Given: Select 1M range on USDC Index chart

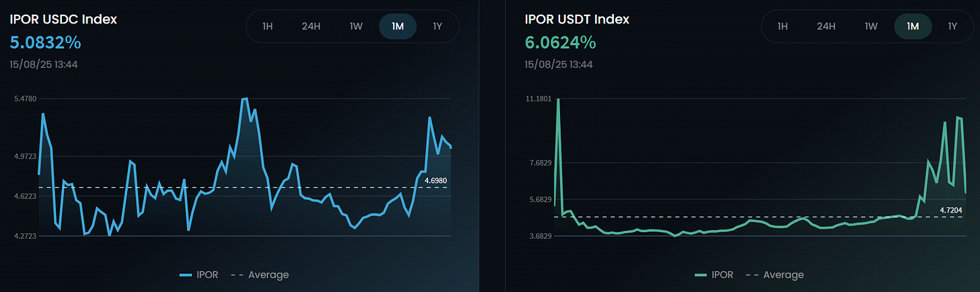Looking at the screenshot, I should pos(398,26).
